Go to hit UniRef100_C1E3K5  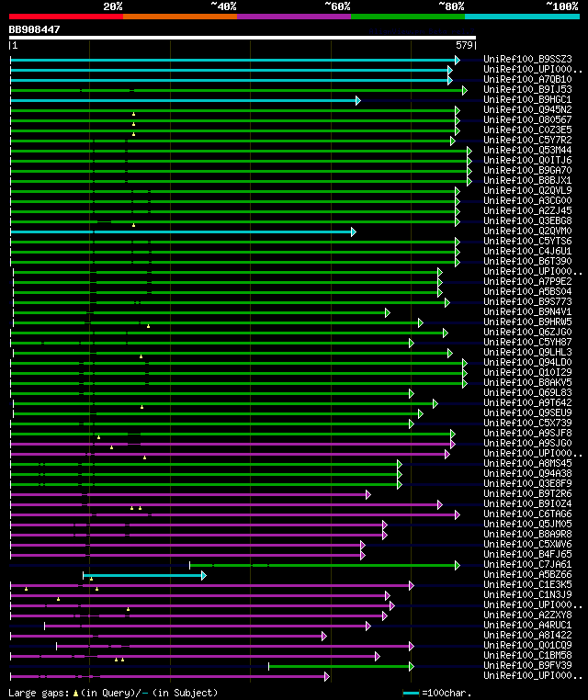[x=527, y=584]
